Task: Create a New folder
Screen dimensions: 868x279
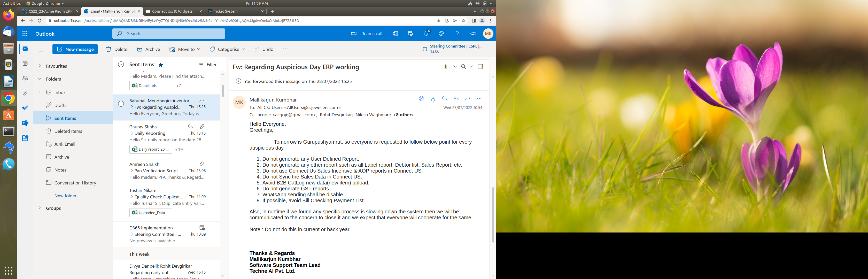Action: [x=65, y=196]
